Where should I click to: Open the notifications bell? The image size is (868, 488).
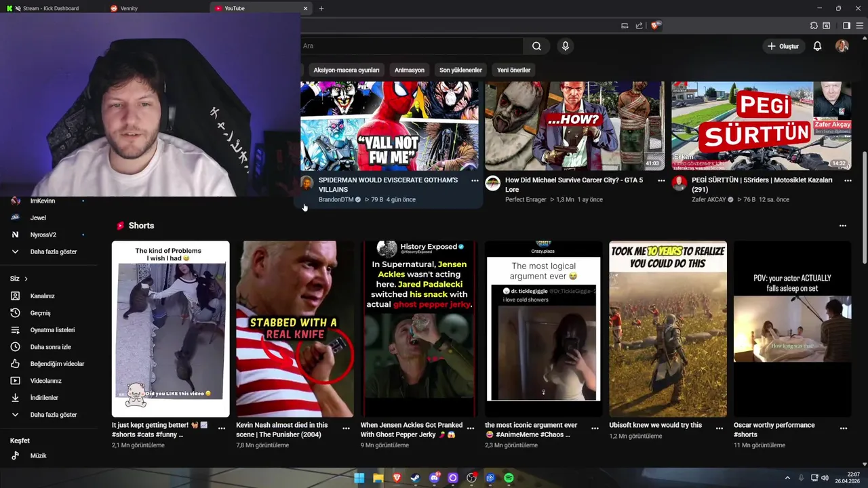[x=817, y=46]
